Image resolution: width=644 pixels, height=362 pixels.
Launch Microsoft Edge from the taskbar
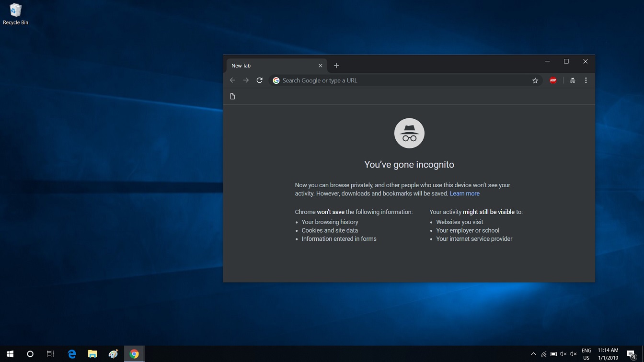(72, 354)
